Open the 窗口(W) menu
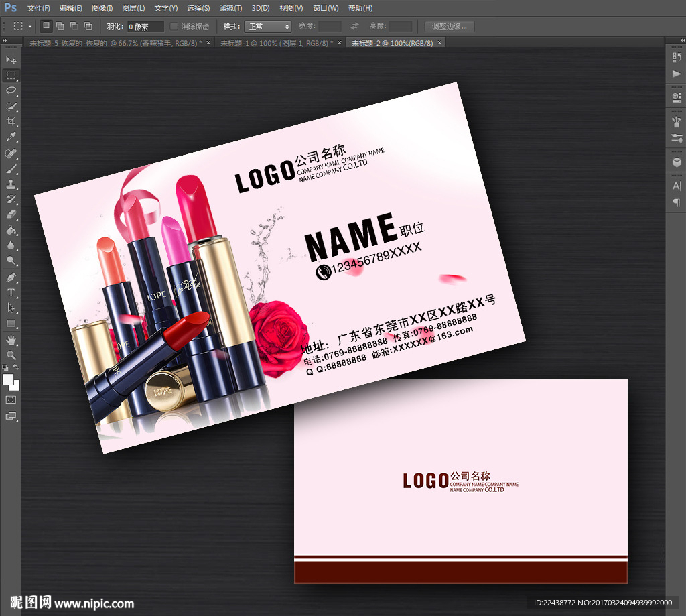Image resolution: width=686 pixels, height=616 pixels. (x=326, y=8)
